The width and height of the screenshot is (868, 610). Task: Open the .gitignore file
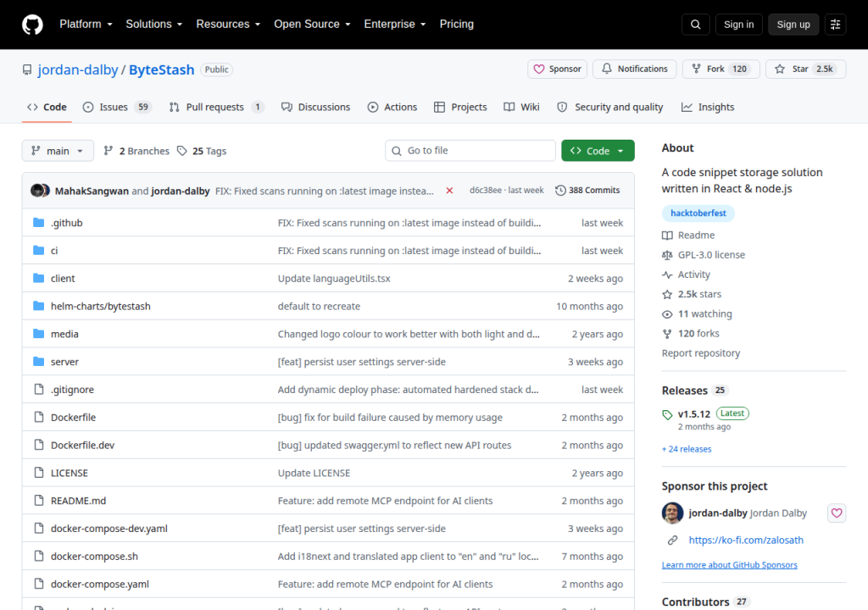click(72, 390)
